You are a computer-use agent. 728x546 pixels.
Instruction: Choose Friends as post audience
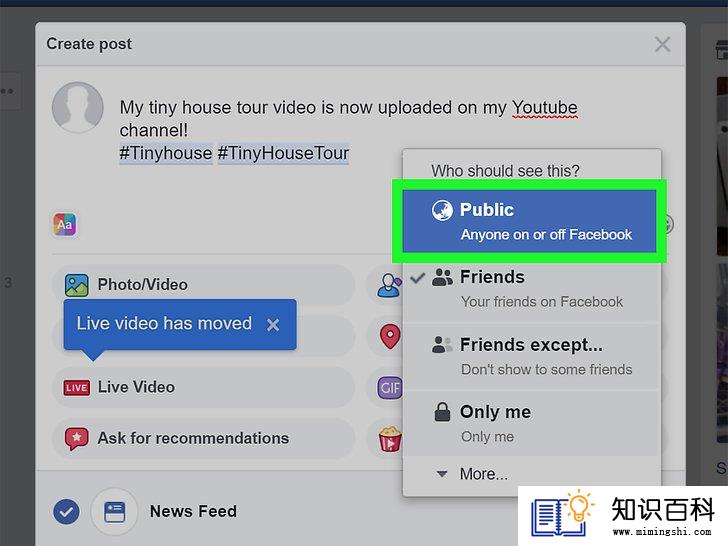tap(532, 288)
